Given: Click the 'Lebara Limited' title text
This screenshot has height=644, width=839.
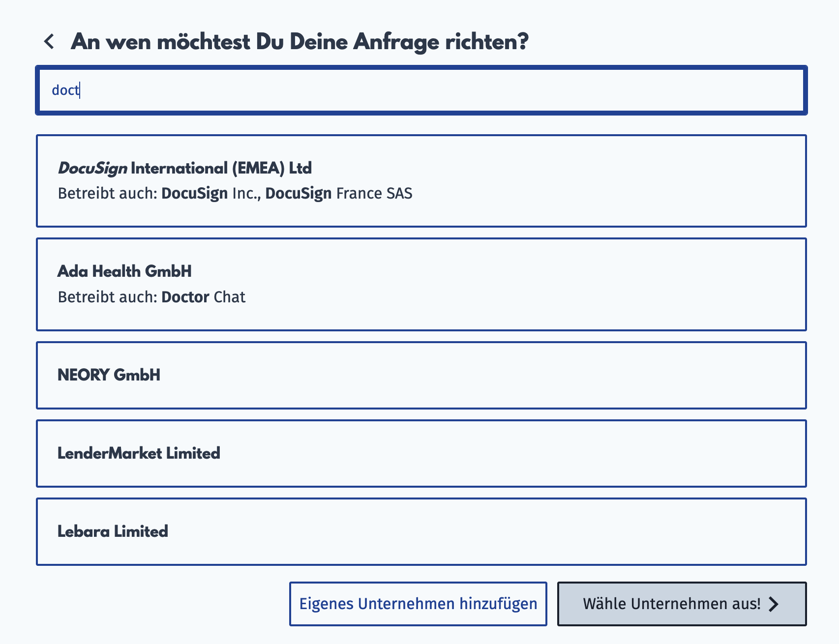Looking at the screenshot, I should click(x=113, y=531).
